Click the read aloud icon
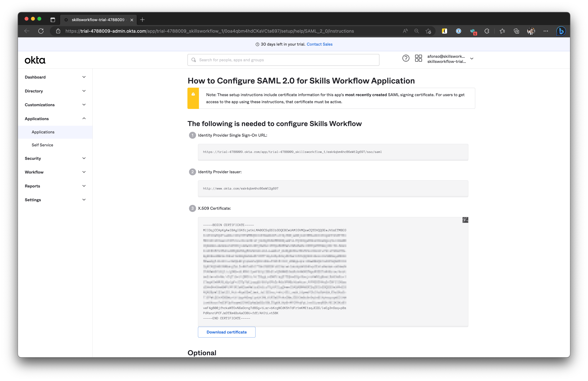Screen dimensions: 588x381 tap(405, 31)
